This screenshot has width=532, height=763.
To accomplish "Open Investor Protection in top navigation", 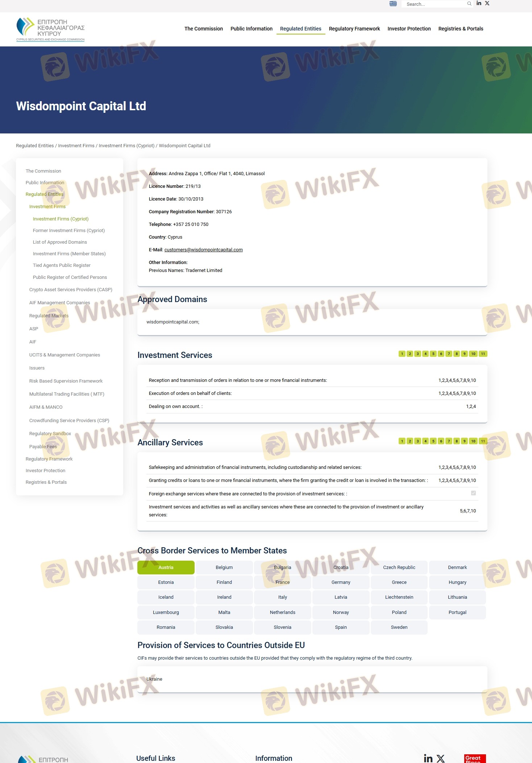I will coord(409,29).
